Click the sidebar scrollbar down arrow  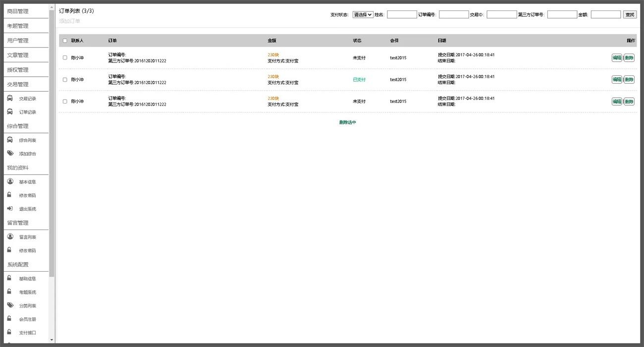(x=52, y=340)
